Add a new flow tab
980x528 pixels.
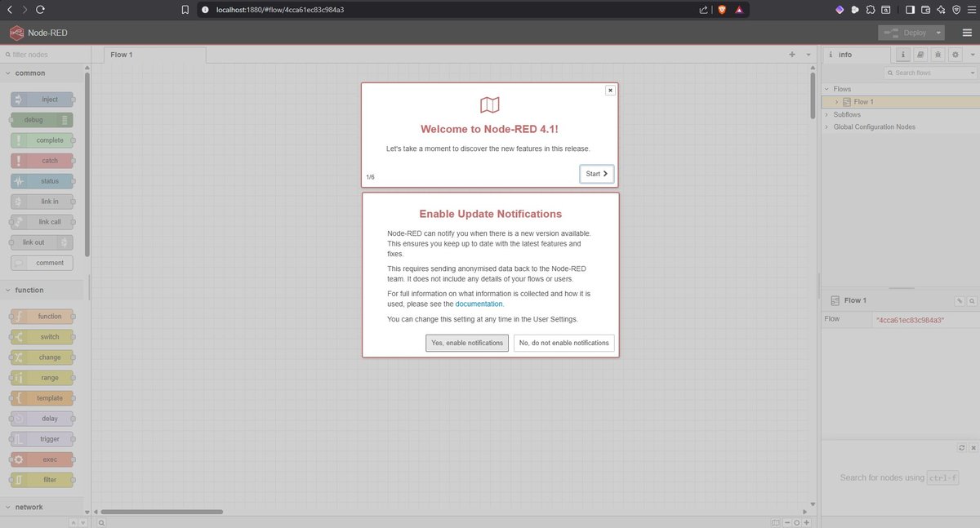pos(792,55)
